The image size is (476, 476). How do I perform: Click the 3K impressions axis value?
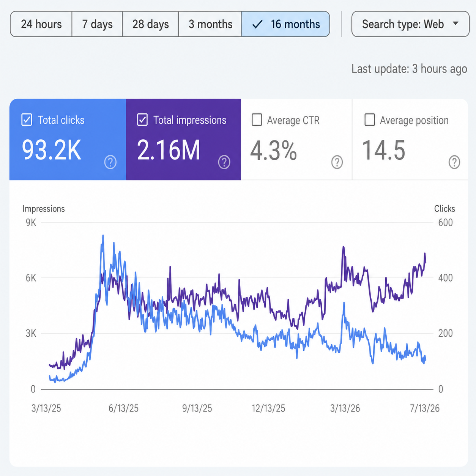31,333
